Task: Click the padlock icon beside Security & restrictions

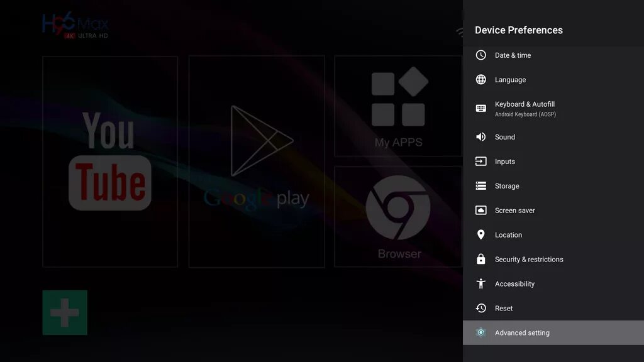Action: (x=480, y=259)
